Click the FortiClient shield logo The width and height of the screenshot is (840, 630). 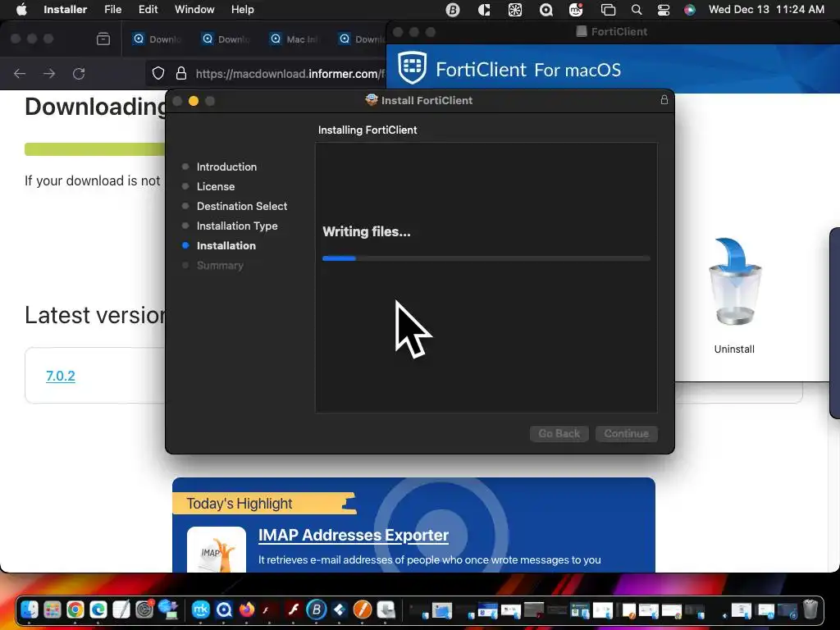pos(412,68)
